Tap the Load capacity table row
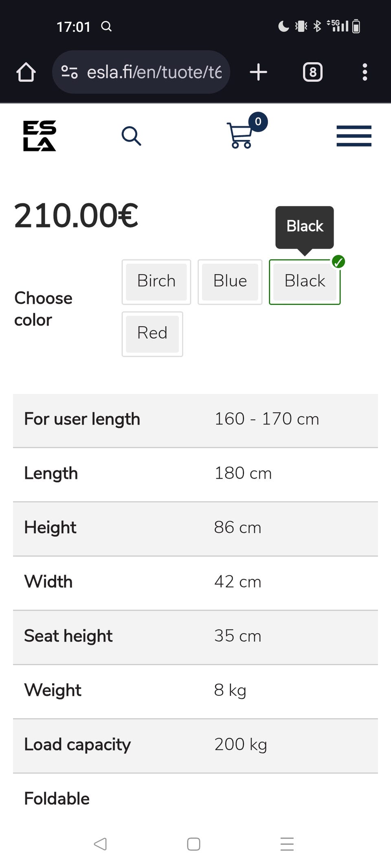Screen dimensions: 391x868 pyautogui.click(x=195, y=745)
